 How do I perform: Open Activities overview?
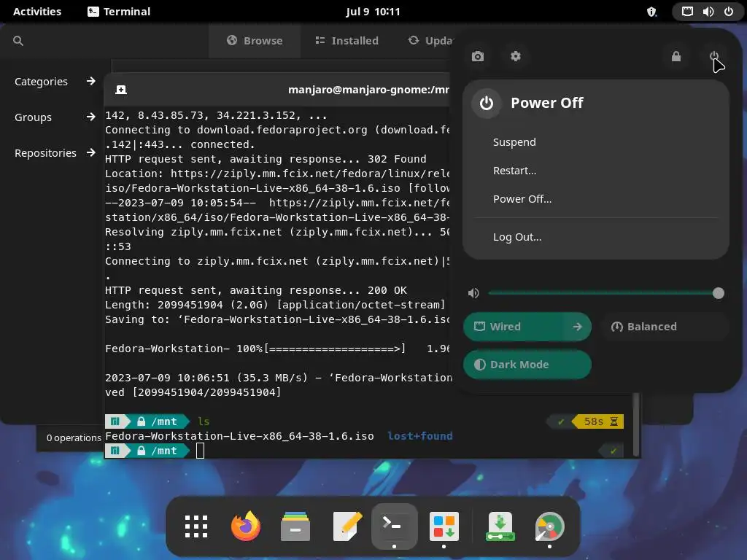point(37,12)
